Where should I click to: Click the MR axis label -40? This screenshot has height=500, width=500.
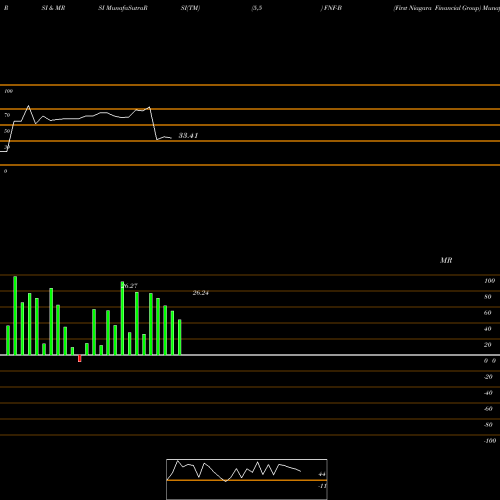pyautogui.click(x=488, y=393)
